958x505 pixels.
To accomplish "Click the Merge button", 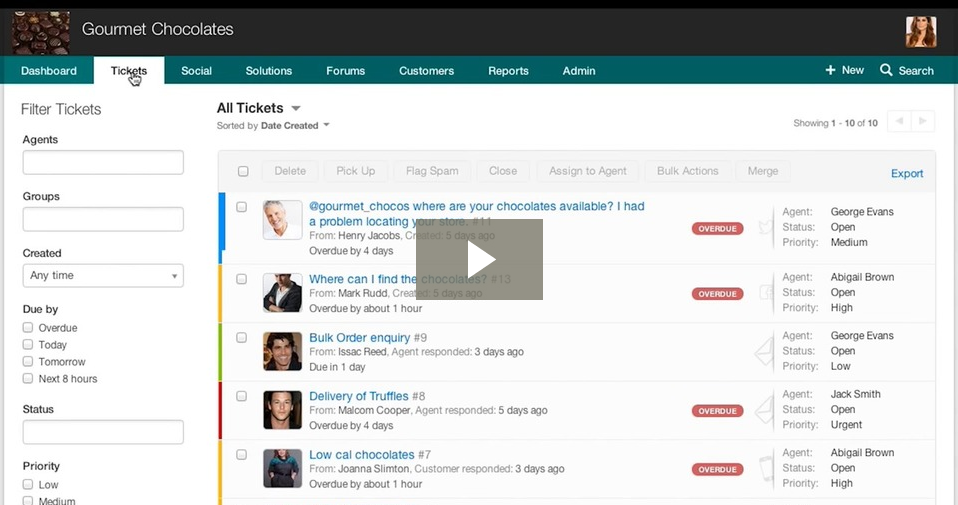I will click(763, 171).
